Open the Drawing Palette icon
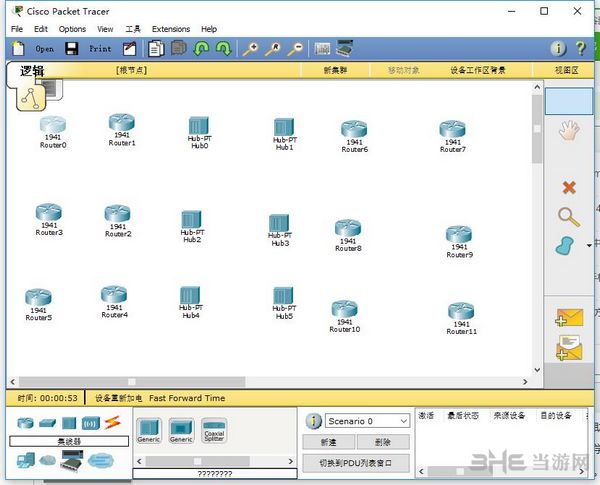The image size is (600, 485). pyautogui.click(x=322, y=49)
